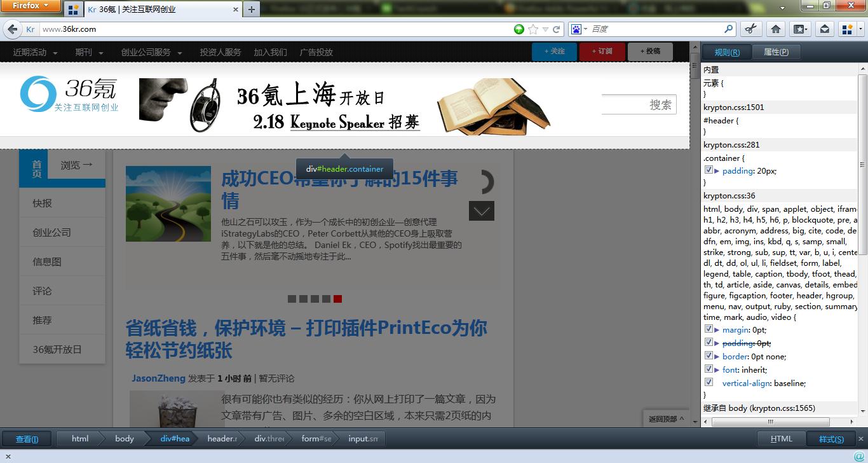The height and width of the screenshot is (463, 868).
Task: Click the green go arrow in address bar
Action: tap(519, 29)
